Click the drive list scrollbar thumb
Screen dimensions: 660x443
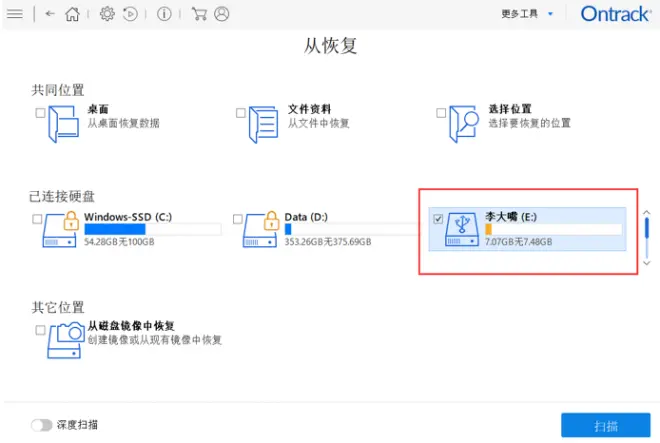(647, 228)
